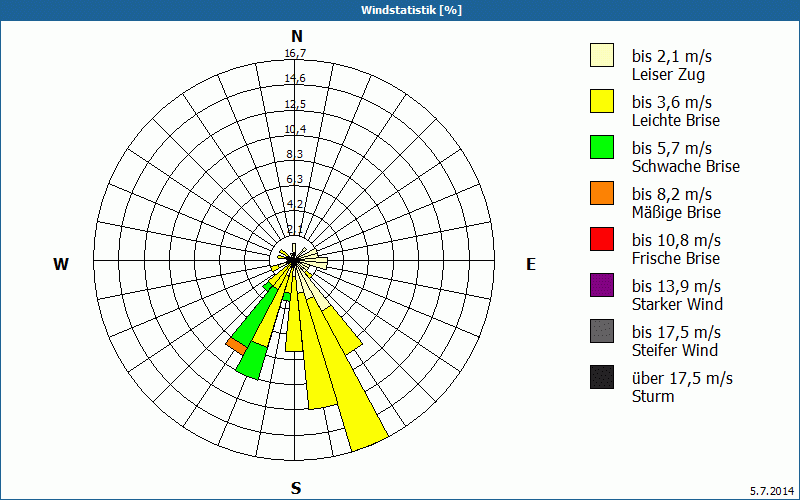Click the purple 'bis 13,9 m/s' legend swatch
Image resolution: width=800 pixels, height=500 pixels.
(602, 285)
